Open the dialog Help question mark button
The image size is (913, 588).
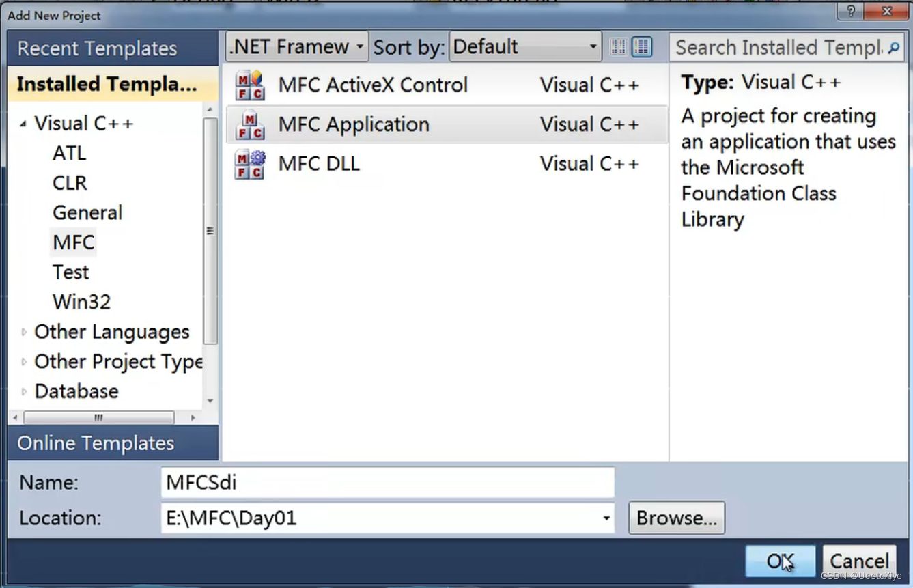tap(850, 12)
